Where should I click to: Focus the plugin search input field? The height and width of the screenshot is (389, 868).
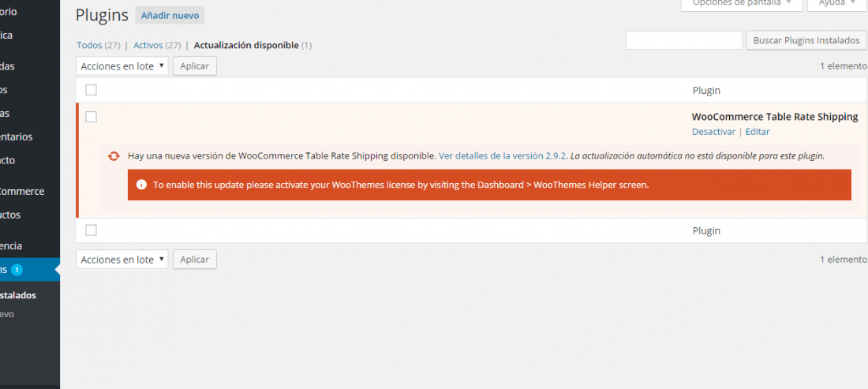pyautogui.click(x=684, y=40)
